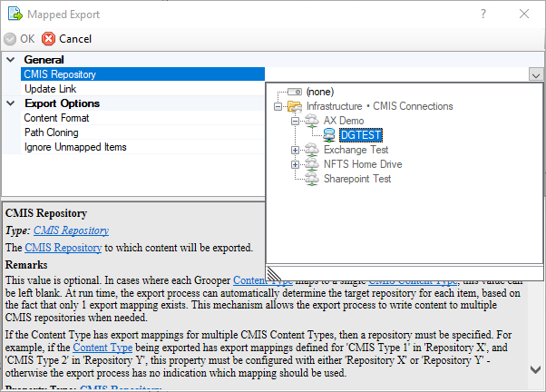The image size is (546, 392).
Task: Click the OK button
Action: (x=20, y=39)
